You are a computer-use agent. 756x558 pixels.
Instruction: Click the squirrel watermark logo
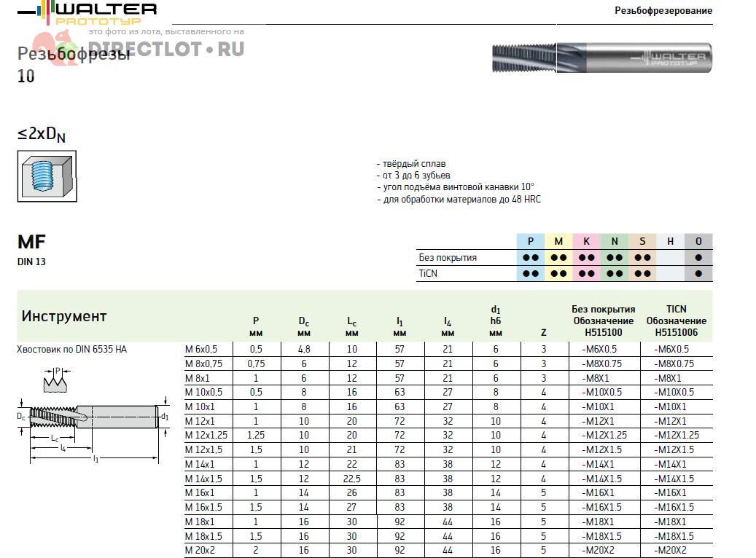tap(54, 47)
